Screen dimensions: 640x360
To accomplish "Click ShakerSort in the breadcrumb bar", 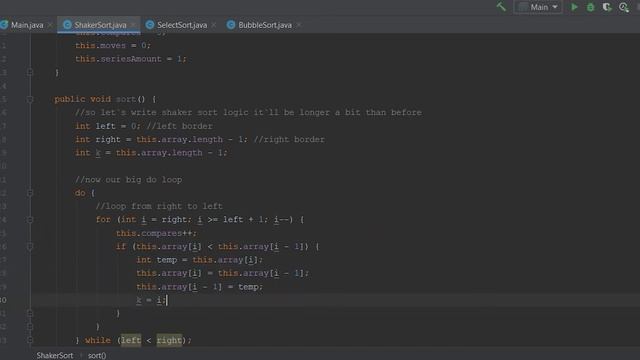I will pyautogui.click(x=55, y=356).
